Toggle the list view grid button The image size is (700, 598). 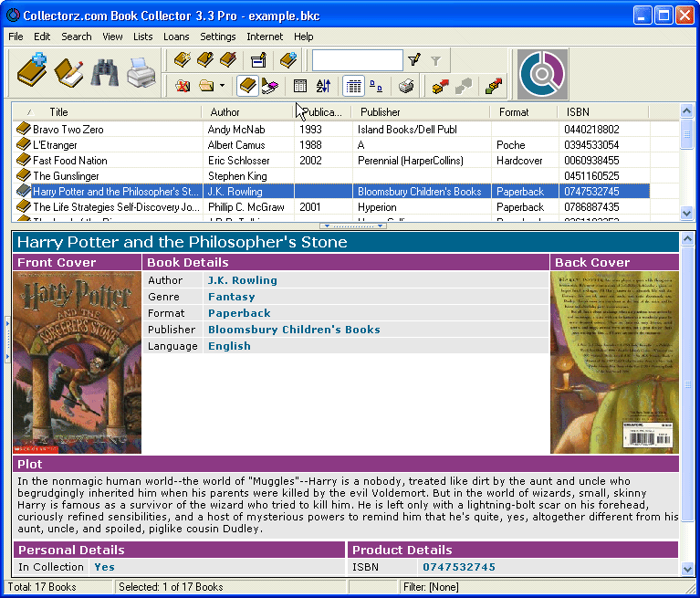tap(353, 86)
